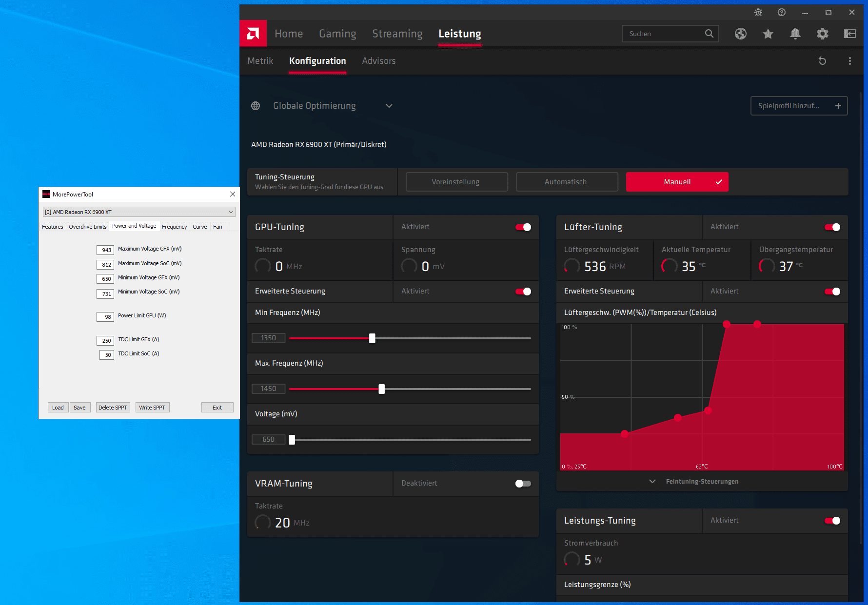868x605 pixels.
Task: Open the Home tab
Action: (289, 34)
